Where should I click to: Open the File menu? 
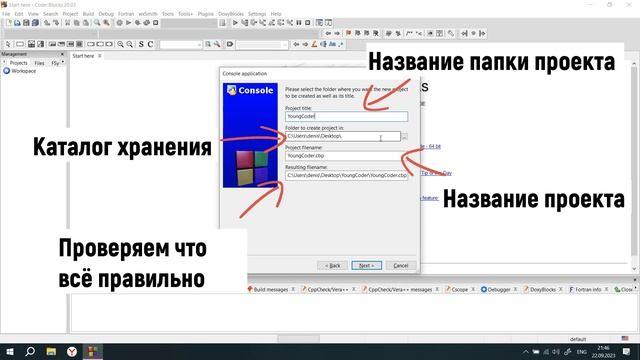pos(6,14)
